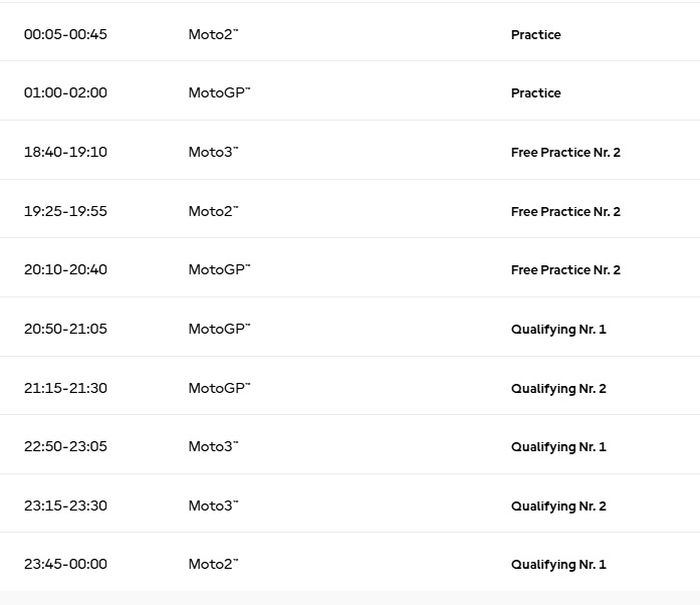Click the 20:10-20:40 time slot
The width and height of the screenshot is (700, 605).
[x=65, y=270]
